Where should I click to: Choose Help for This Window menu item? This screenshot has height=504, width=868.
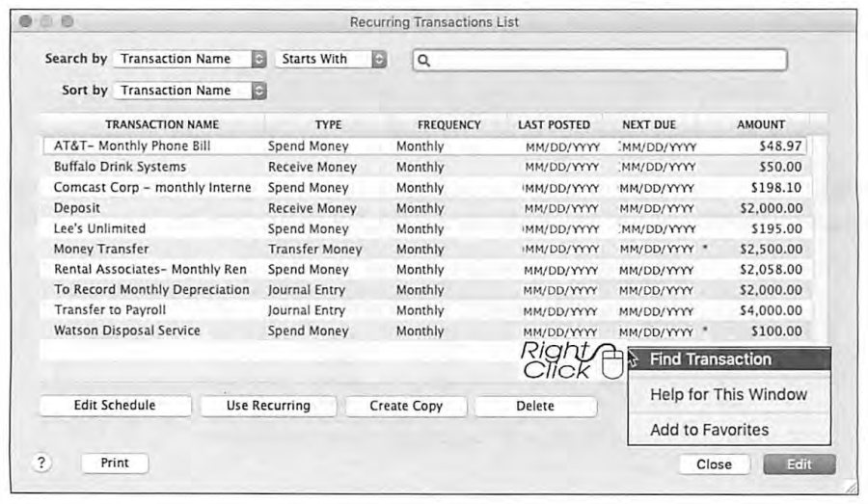729,394
